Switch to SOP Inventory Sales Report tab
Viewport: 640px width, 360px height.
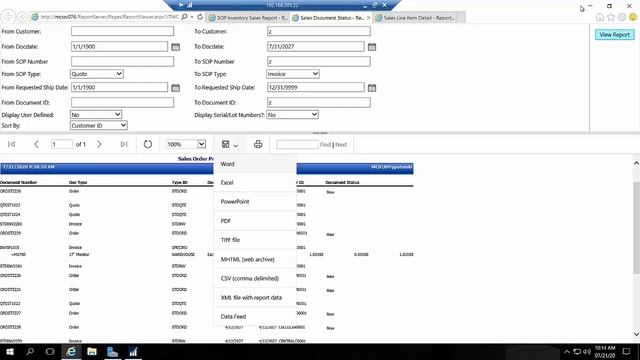pos(248,18)
